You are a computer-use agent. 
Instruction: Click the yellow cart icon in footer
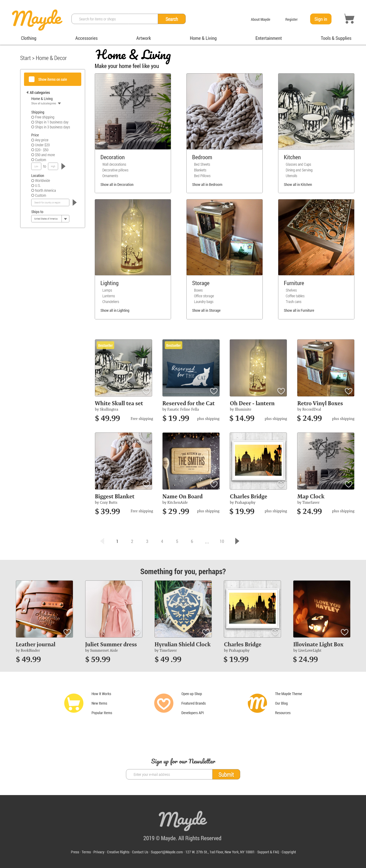tap(74, 703)
